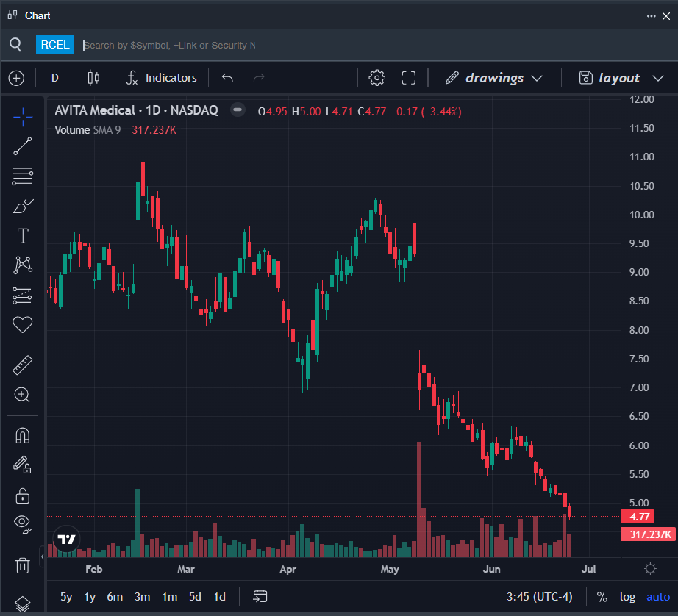This screenshot has height=616, width=678.
Task: Open the D interval selector
Action: coord(55,78)
